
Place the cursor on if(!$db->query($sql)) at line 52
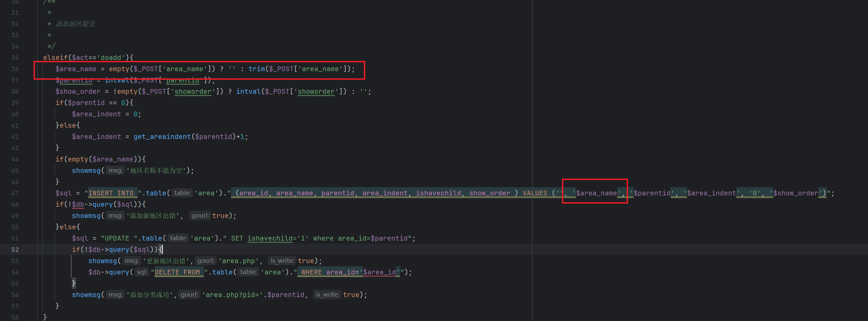[115, 249]
